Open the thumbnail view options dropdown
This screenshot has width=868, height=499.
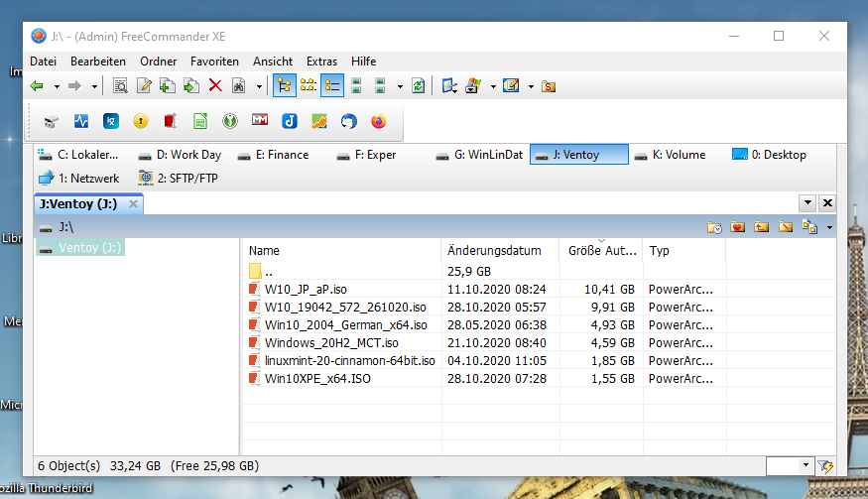(400, 86)
